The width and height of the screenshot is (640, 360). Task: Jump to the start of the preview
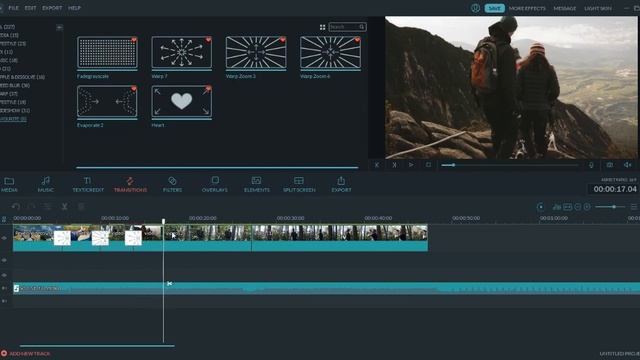377,165
